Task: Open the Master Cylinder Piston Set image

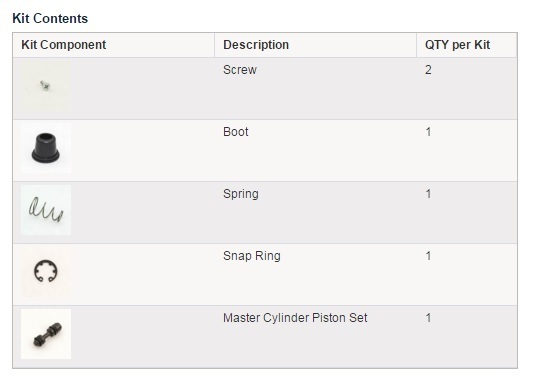Action: coord(46,334)
